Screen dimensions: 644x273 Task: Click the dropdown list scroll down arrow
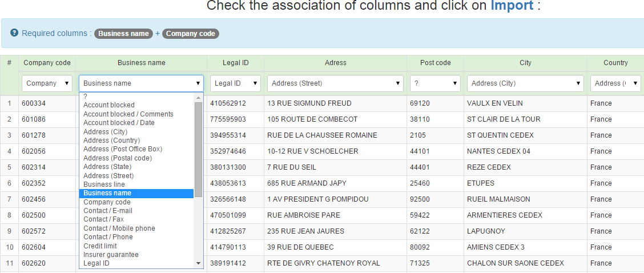coord(199,263)
